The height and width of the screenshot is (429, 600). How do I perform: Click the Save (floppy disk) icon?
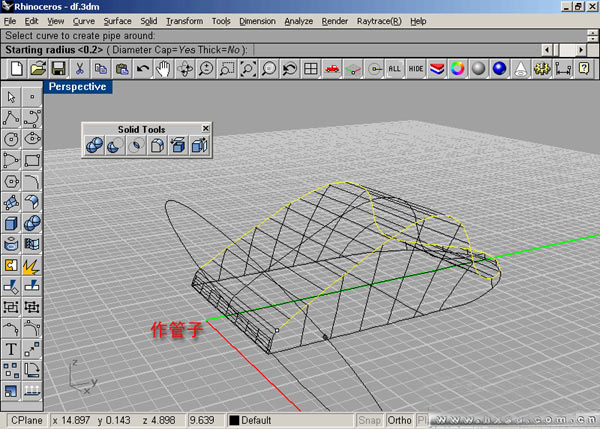(59, 68)
